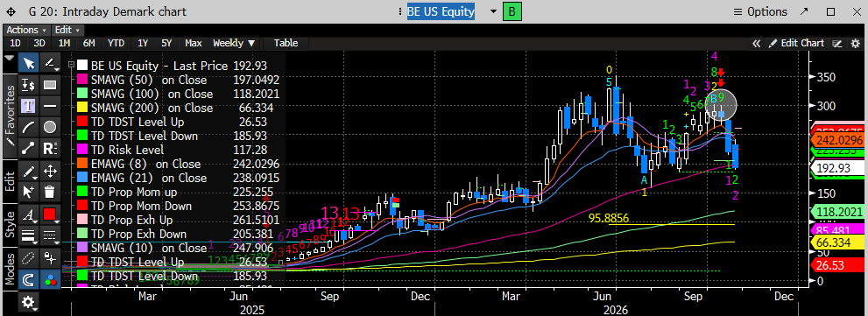Open the Modes side tab

coord(10,270)
